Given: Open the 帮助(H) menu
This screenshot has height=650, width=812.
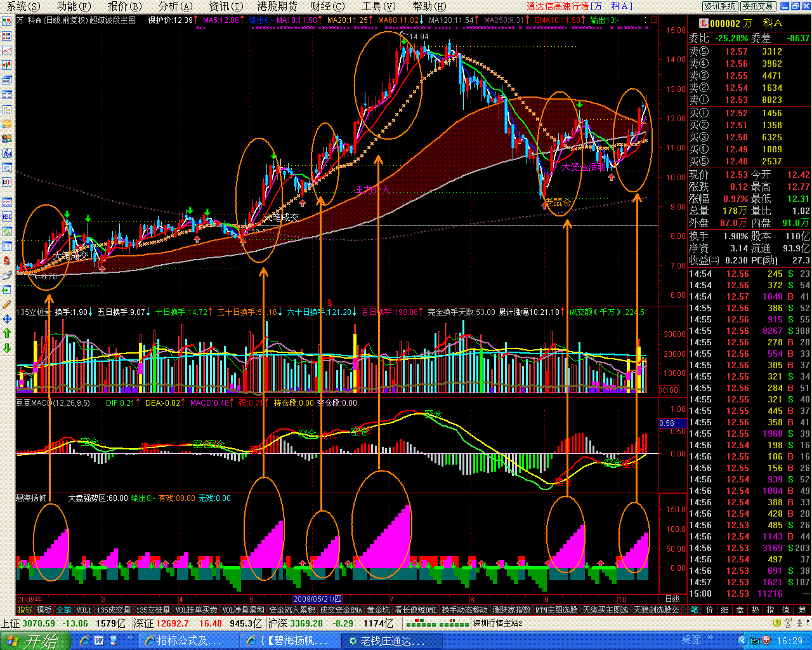Looking at the screenshot, I should click(429, 6).
